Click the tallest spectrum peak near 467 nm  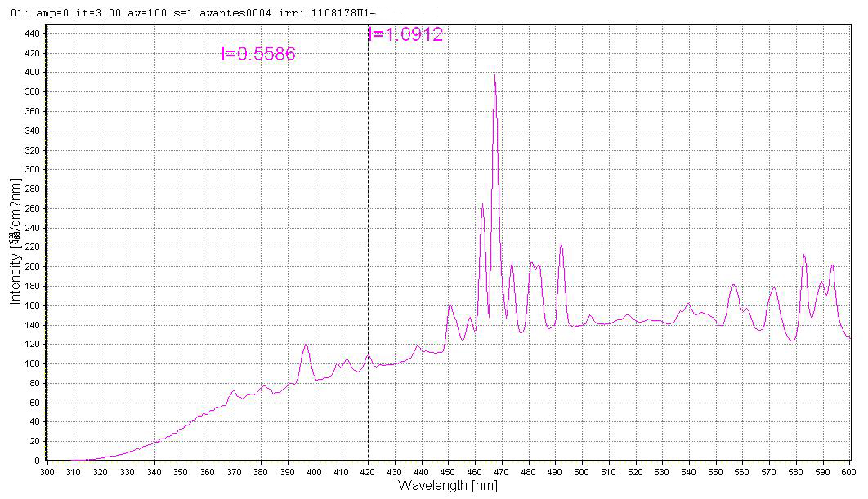click(x=494, y=76)
